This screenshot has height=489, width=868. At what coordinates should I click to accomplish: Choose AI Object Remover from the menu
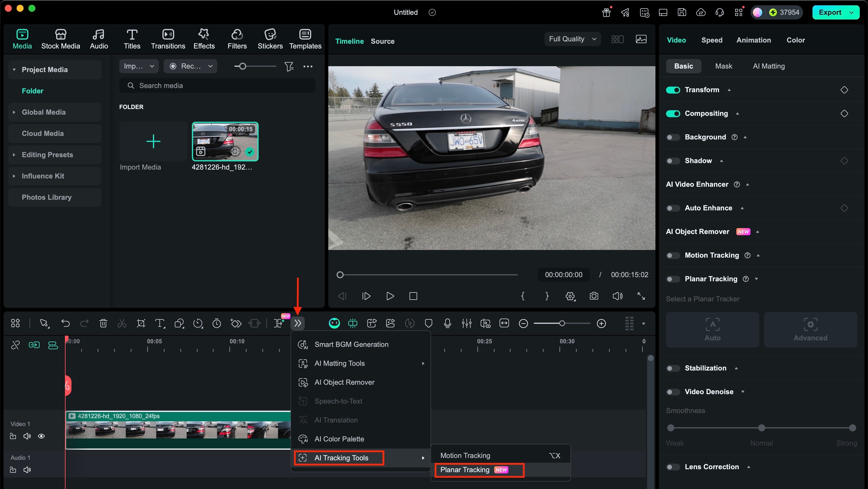pyautogui.click(x=344, y=382)
